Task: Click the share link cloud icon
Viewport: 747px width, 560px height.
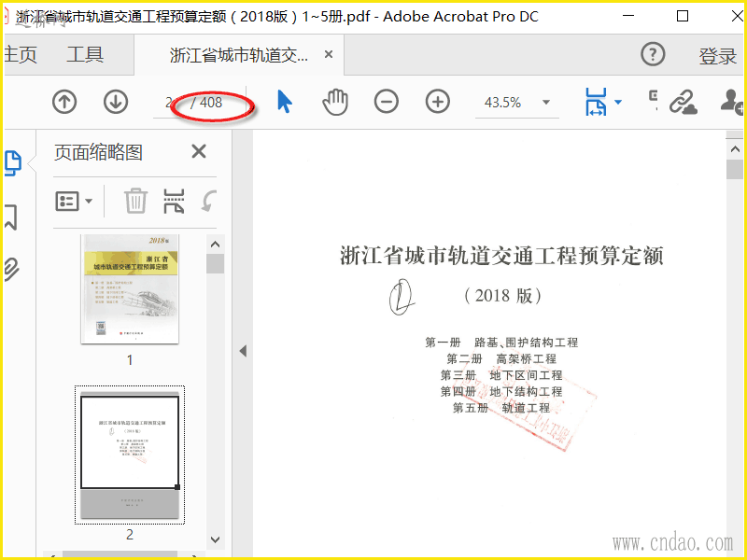Action: pyautogui.click(x=684, y=103)
